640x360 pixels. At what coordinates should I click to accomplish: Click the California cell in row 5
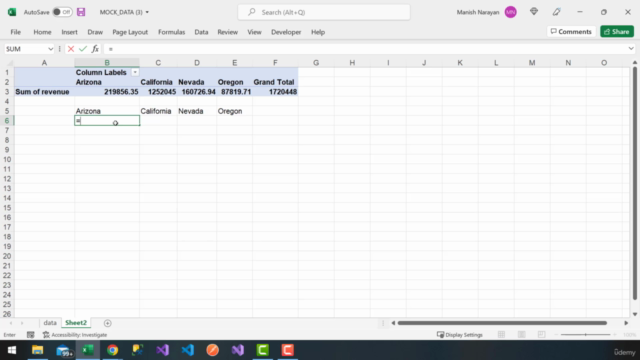click(x=158, y=111)
